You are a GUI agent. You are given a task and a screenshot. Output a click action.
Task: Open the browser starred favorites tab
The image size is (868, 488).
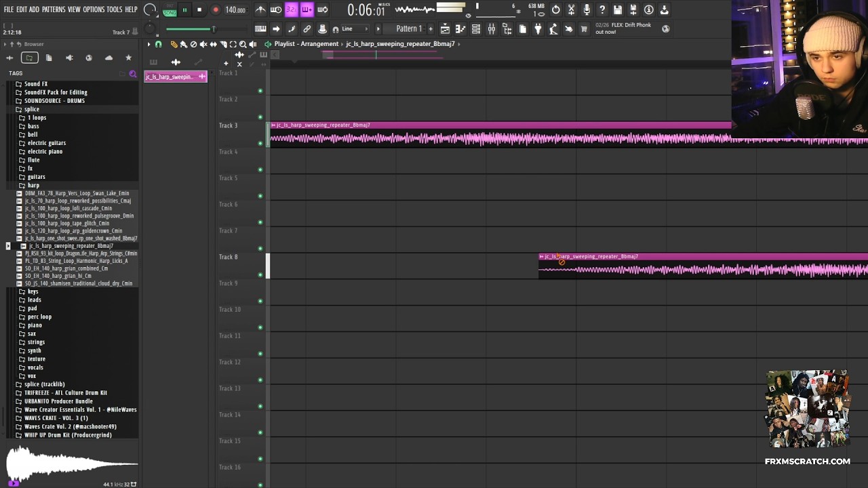tap(128, 58)
